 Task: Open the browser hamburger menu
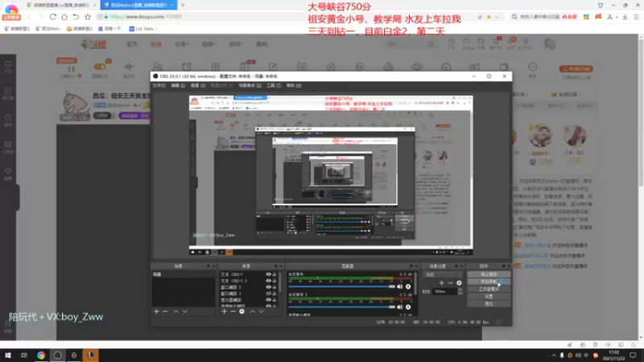point(636,17)
